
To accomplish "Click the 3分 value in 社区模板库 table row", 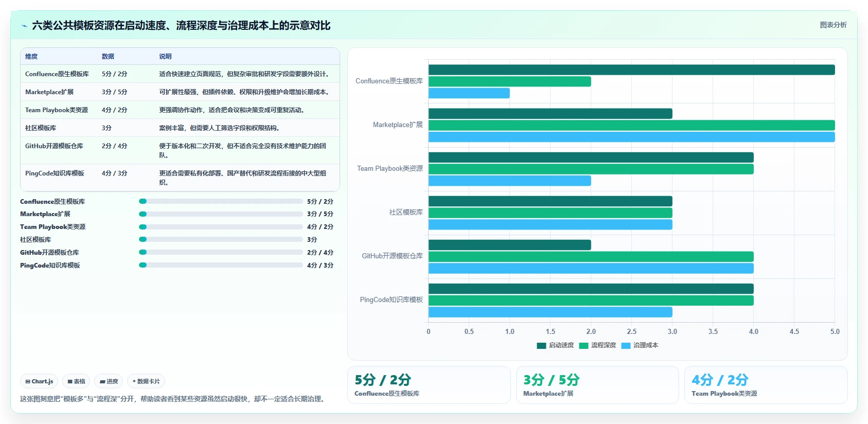I will (x=107, y=128).
